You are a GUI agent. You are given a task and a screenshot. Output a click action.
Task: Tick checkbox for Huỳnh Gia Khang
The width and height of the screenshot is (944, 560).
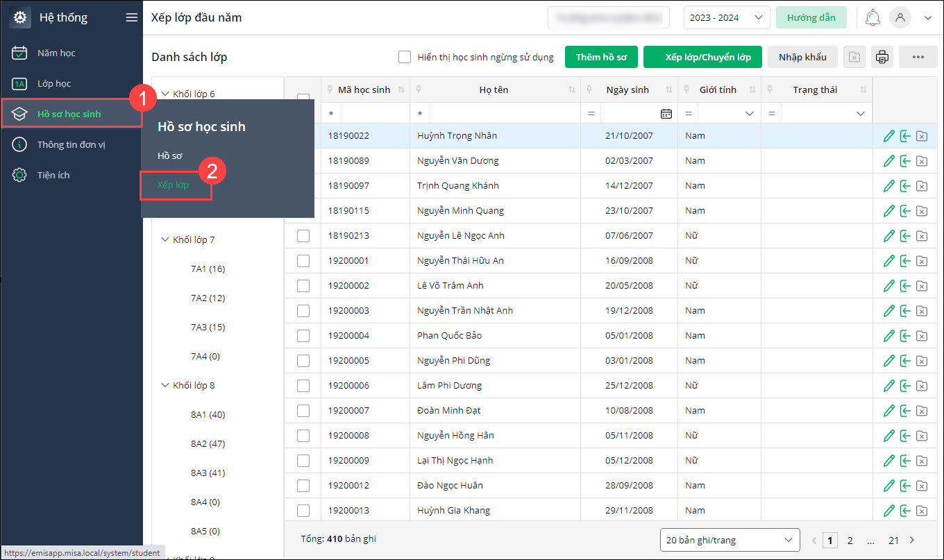click(303, 511)
